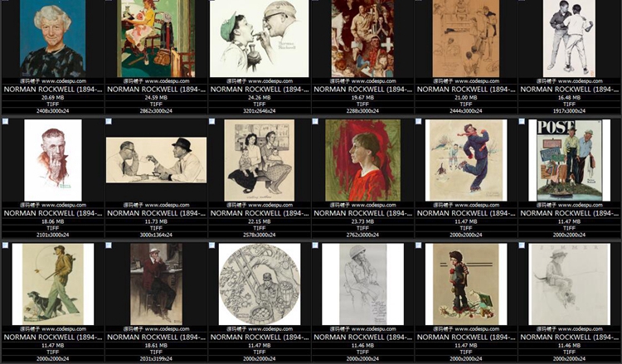Tick the checkbox of the man on bar stool thumbnail

tap(109, 245)
